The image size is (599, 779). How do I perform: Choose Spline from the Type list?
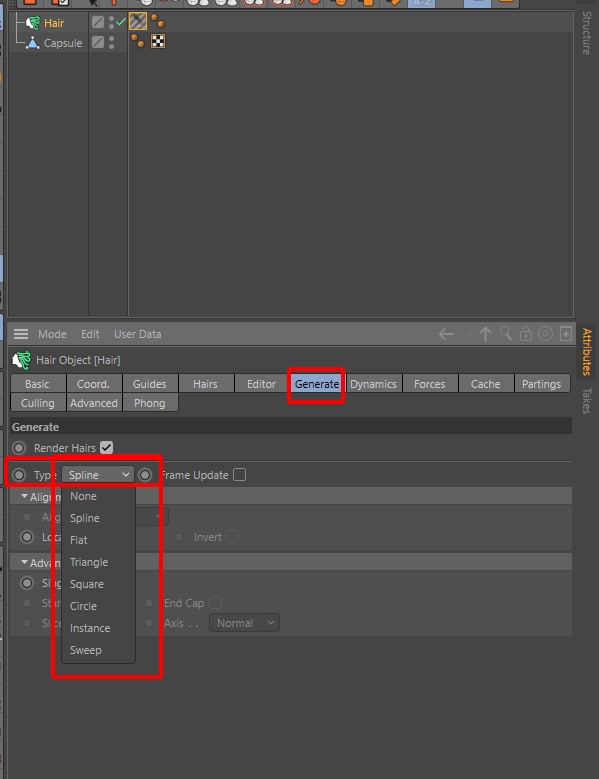click(x=98, y=518)
